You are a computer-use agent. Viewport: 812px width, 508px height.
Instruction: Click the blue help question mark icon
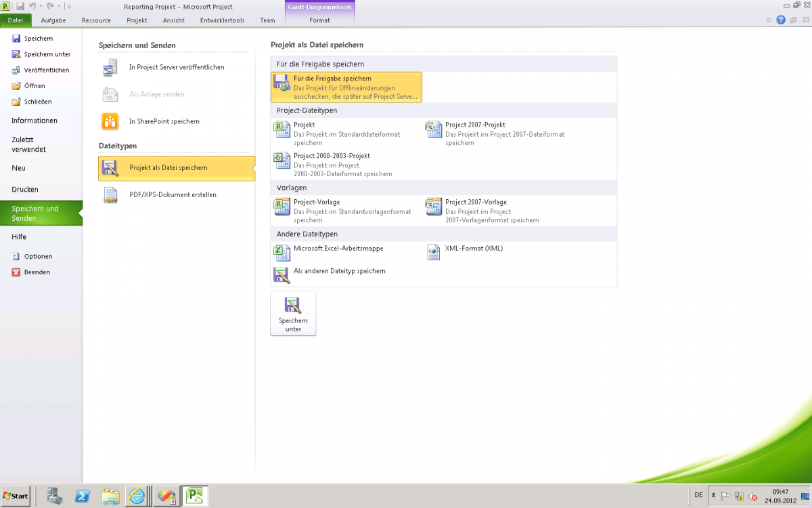pyautogui.click(x=781, y=20)
